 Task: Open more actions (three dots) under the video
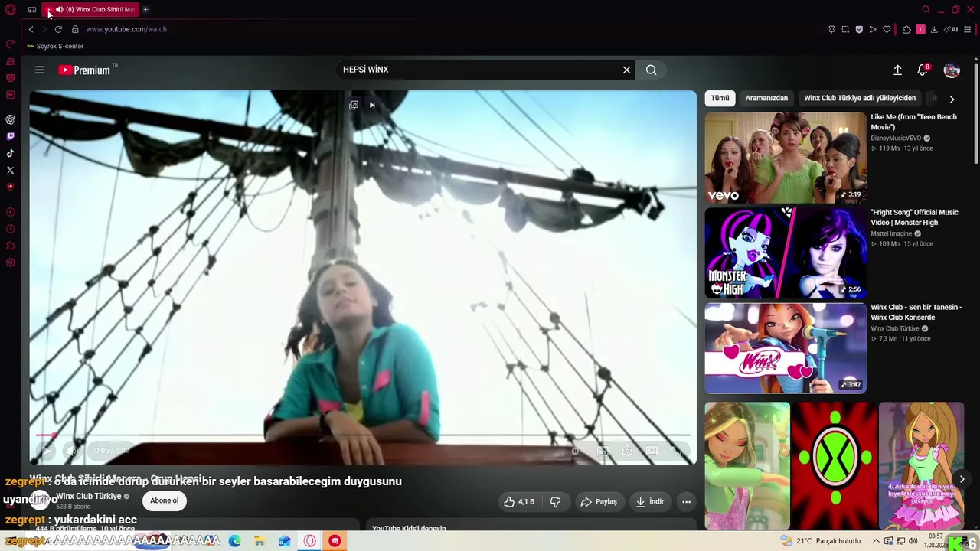coord(686,502)
